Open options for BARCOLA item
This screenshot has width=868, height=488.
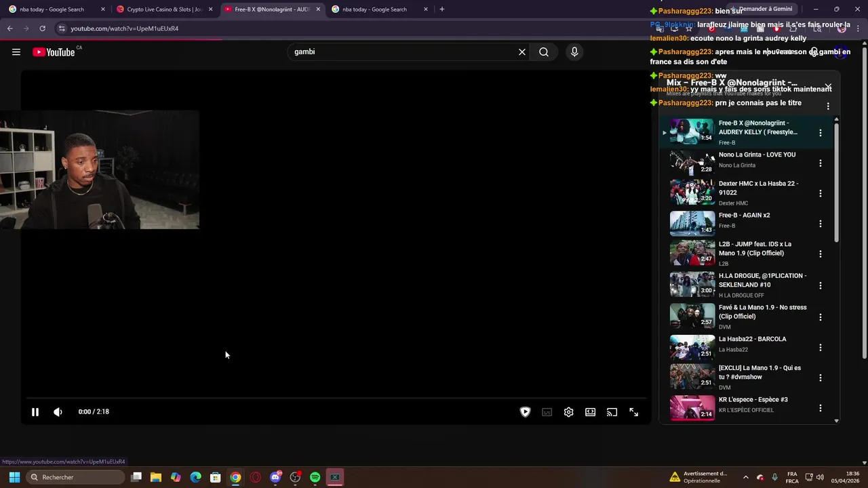pos(820,348)
